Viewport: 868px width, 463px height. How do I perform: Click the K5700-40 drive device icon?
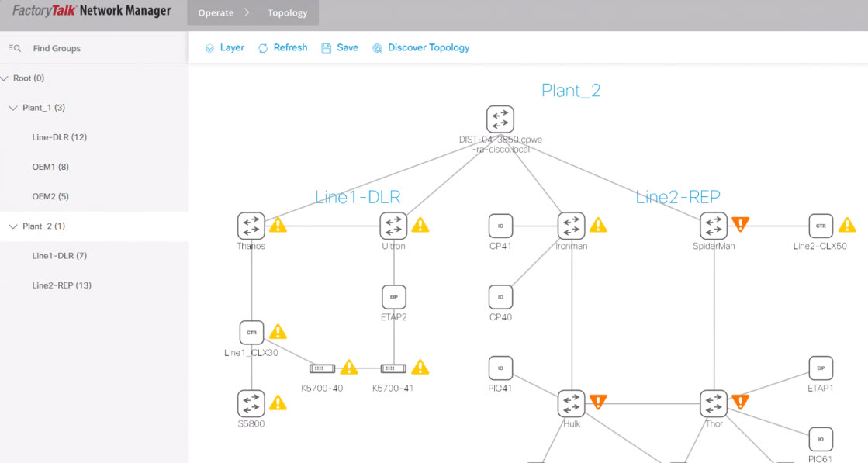click(x=321, y=368)
